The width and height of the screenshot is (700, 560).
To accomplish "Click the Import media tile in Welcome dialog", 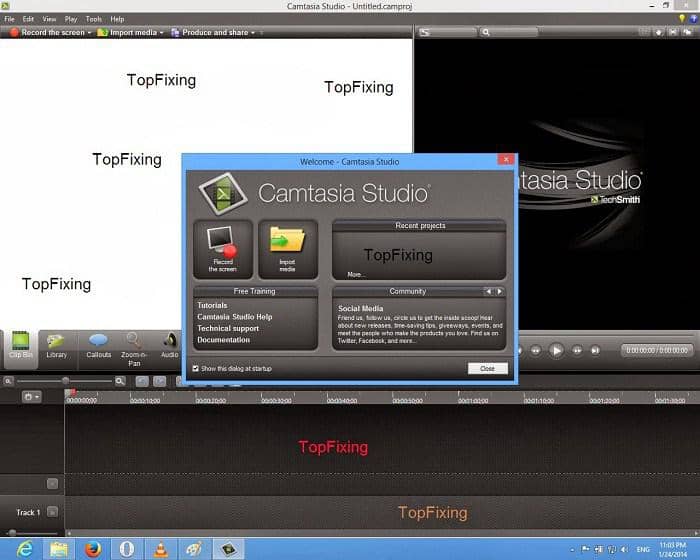I will [288, 249].
